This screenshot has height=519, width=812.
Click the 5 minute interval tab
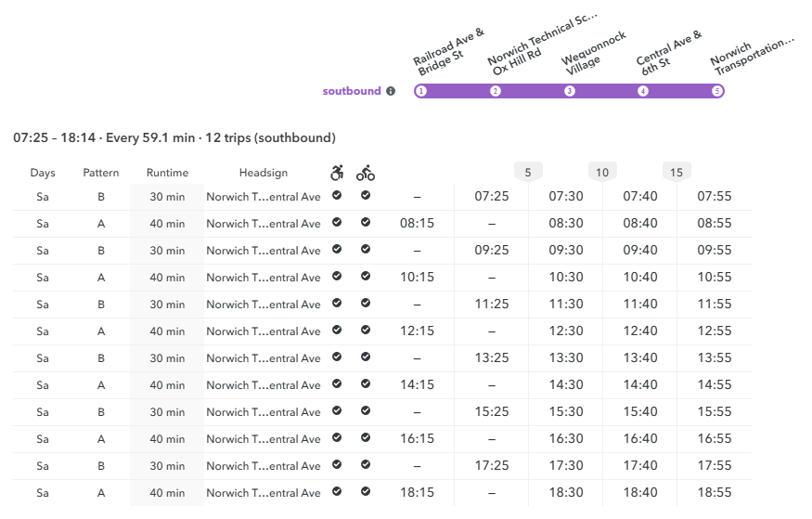[x=528, y=172]
